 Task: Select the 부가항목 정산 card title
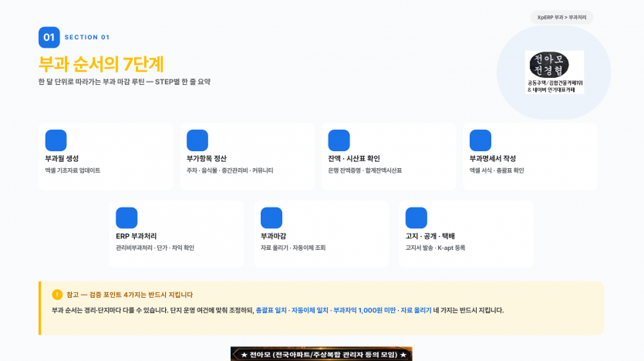[x=207, y=159]
